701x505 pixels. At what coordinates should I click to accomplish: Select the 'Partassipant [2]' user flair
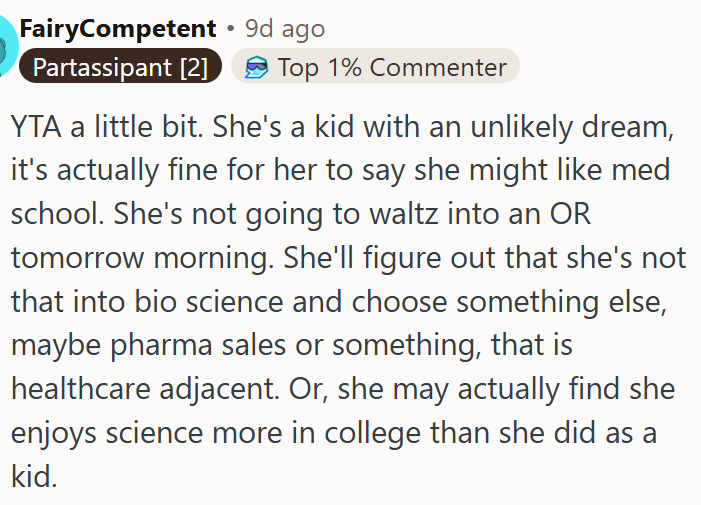tap(120, 67)
